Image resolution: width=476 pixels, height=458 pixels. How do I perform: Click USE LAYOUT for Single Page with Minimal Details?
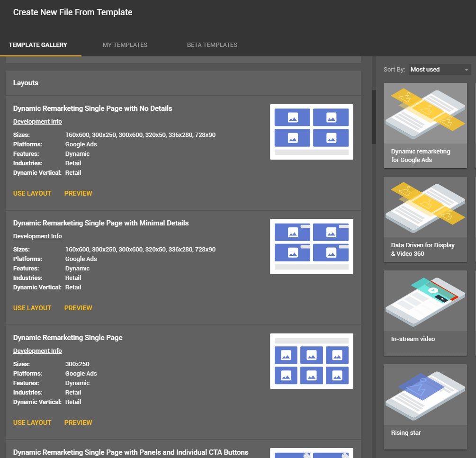32,308
